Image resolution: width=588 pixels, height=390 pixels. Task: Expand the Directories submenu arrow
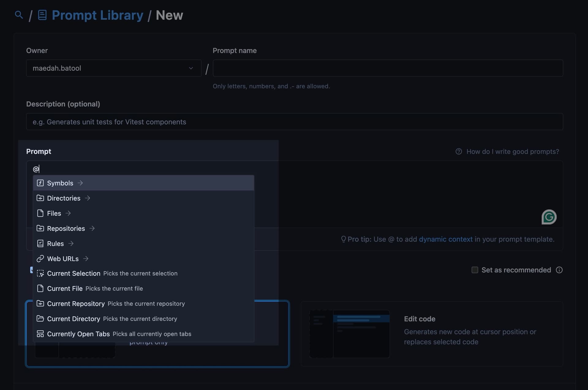tap(88, 198)
